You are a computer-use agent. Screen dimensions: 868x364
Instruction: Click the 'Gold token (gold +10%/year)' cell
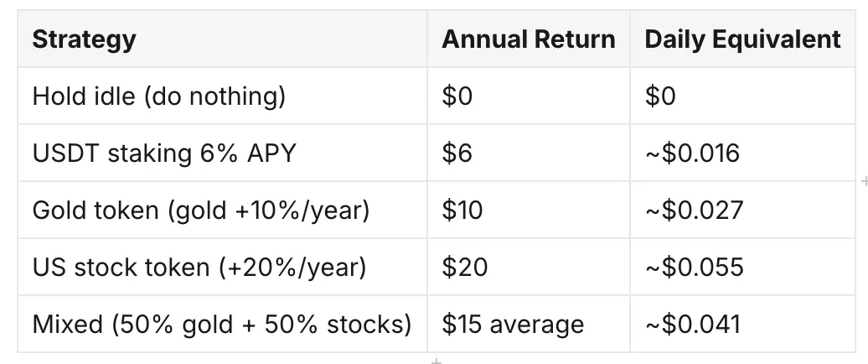point(222,210)
